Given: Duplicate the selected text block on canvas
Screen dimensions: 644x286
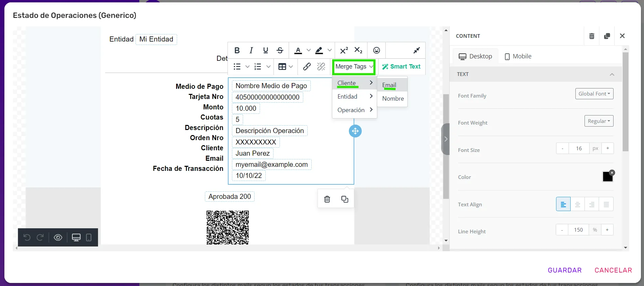Looking at the screenshot, I should click(x=344, y=199).
